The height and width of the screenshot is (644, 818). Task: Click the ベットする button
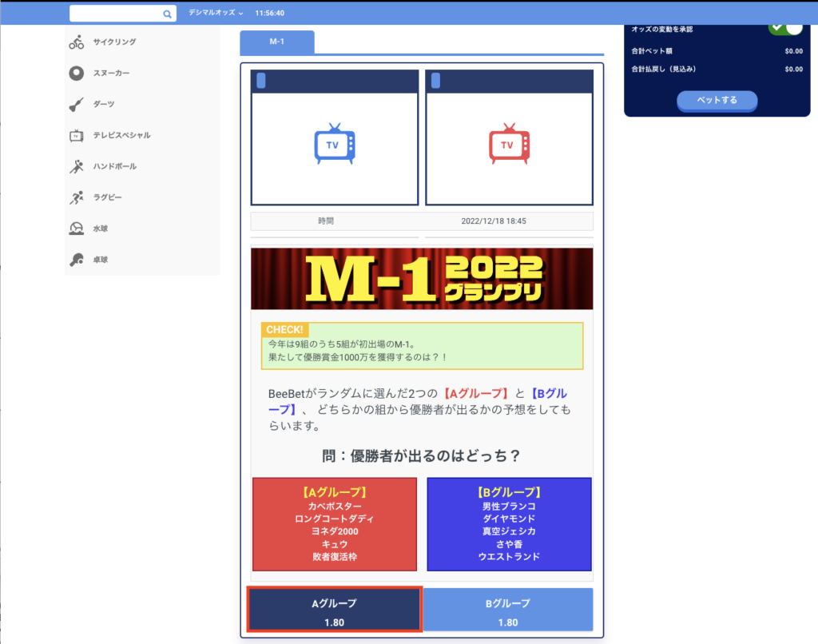click(x=717, y=100)
